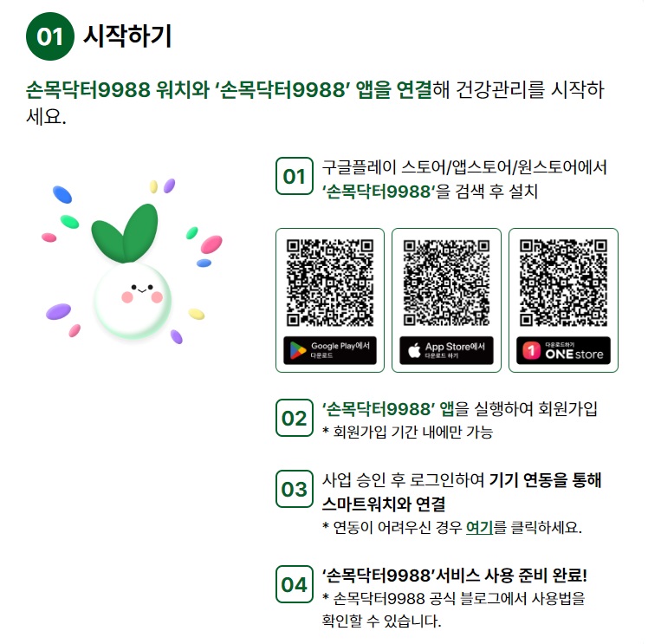Viewport: 648px width, 644px height.
Task: Click the '시작하기' section heading
Action: click(127, 36)
